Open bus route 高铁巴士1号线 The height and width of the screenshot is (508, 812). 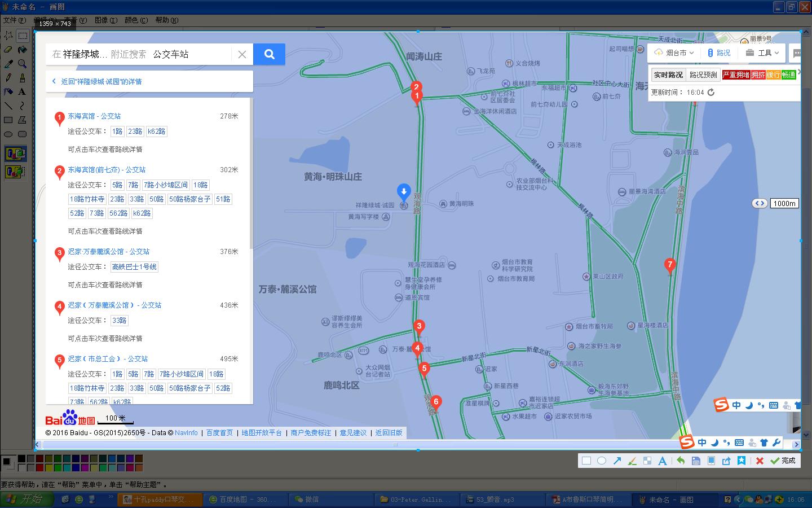click(134, 266)
